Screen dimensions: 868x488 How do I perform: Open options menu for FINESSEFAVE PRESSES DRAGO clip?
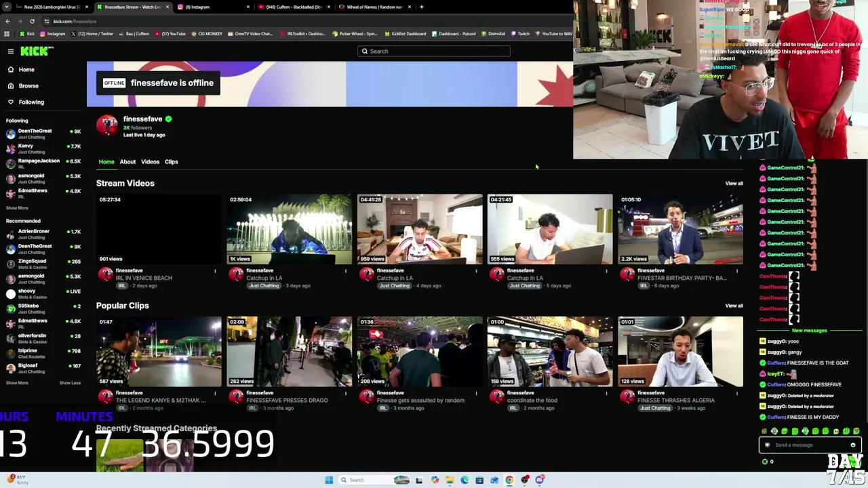(x=345, y=393)
